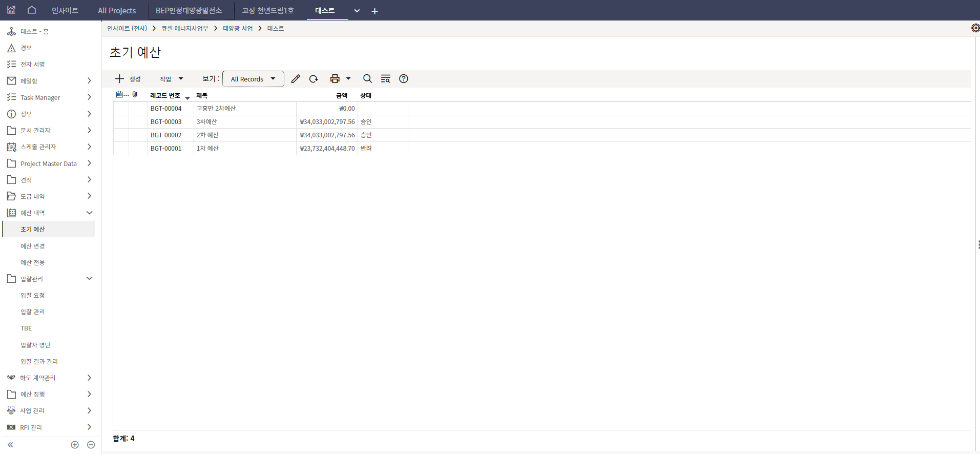
Task: Click the 생성 create button
Action: coord(128,79)
